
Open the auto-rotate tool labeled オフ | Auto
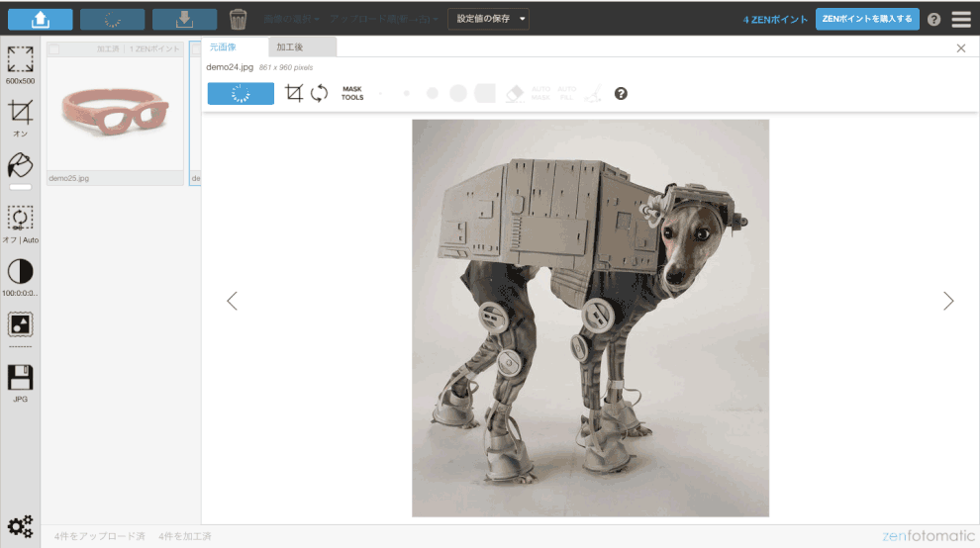(x=20, y=225)
